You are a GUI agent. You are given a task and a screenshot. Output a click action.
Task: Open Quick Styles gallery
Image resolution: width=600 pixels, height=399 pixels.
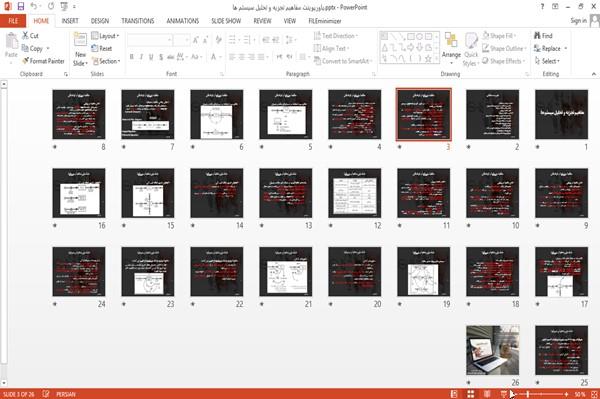tap(471, 49)
